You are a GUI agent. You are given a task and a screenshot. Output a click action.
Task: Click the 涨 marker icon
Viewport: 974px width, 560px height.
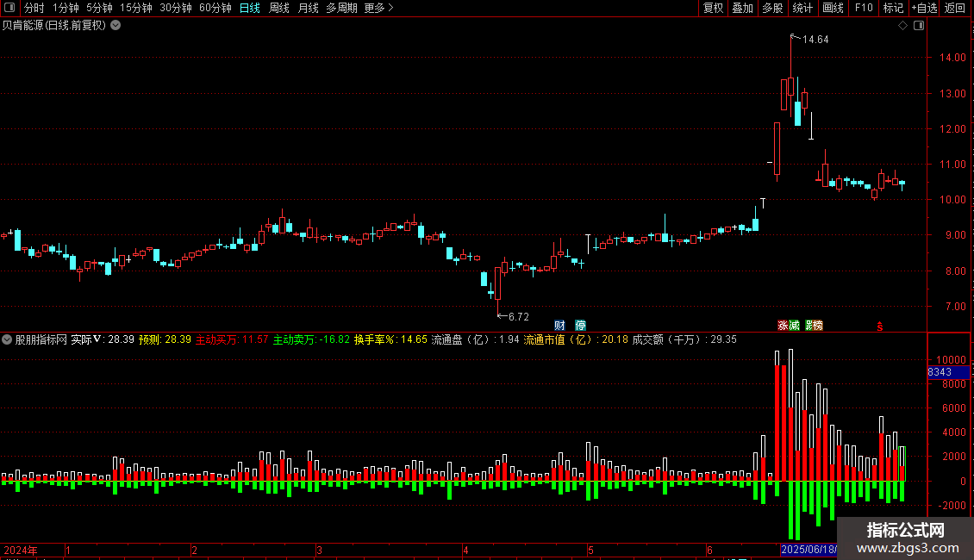(x=783, y=326)
